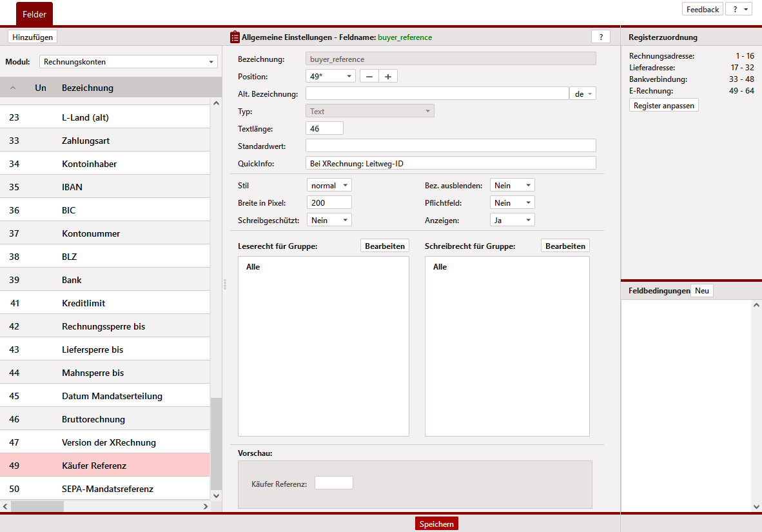Click the clipboard icon next to Allgemeine Einstellungen
Screen dimensions: 762x532
(235, 37)
